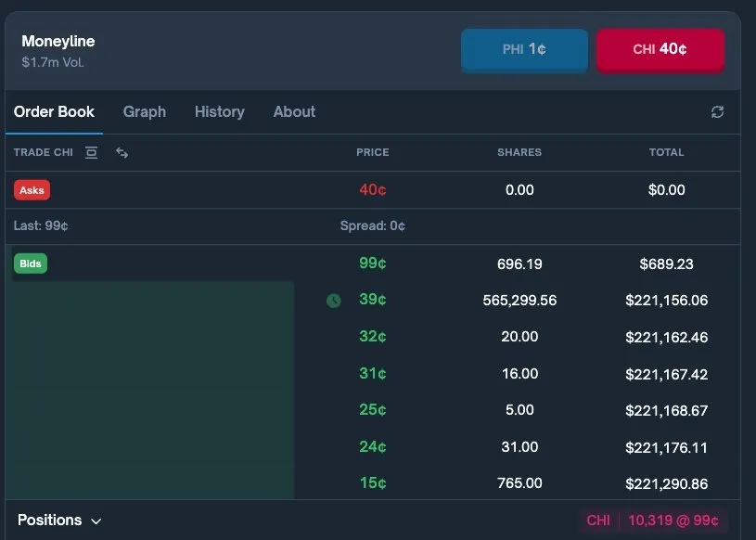Click the $221,156.06 total value
Image resolution: width=756 pixels, height=540 pixels.
coord(666,301)
